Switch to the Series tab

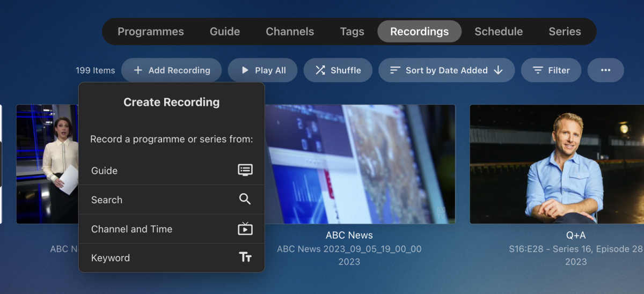point(565,32)
